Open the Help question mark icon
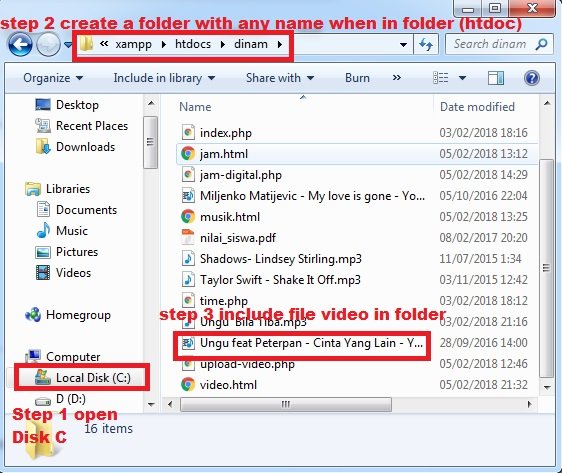The height and width of the screenshot is (473, 562). tap(532, 78)
